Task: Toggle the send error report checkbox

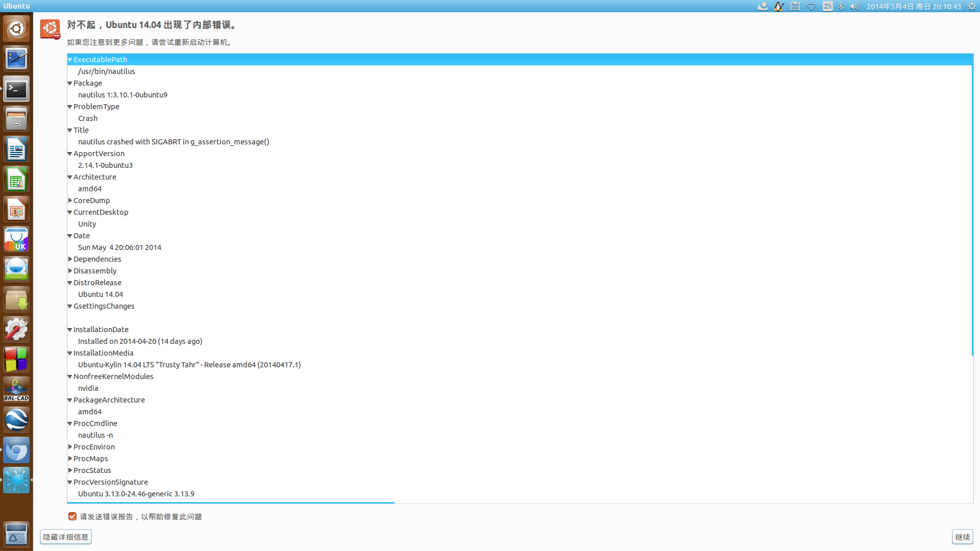Action: pyautogui.click(x=72, y=516)
